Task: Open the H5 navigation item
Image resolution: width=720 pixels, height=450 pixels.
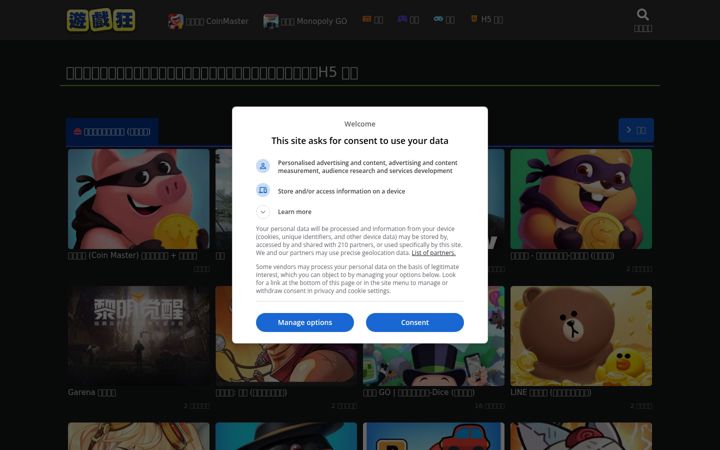Action: coord(487,19)
